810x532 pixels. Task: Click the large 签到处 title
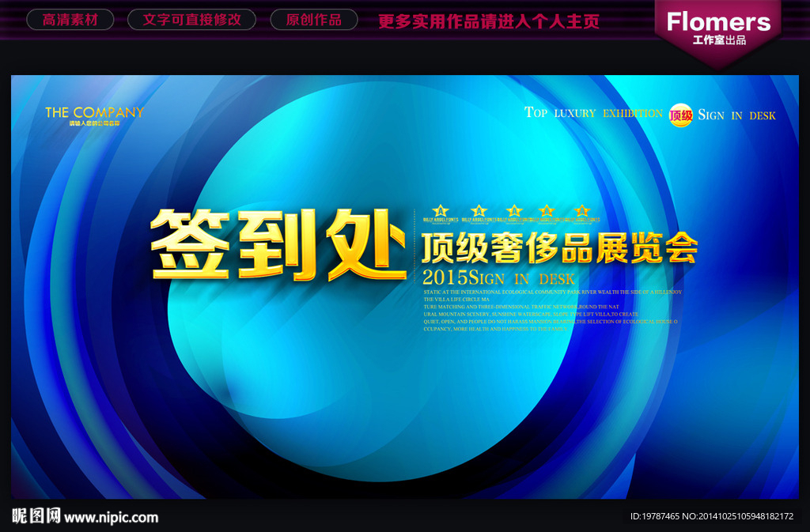coord(278,244)
